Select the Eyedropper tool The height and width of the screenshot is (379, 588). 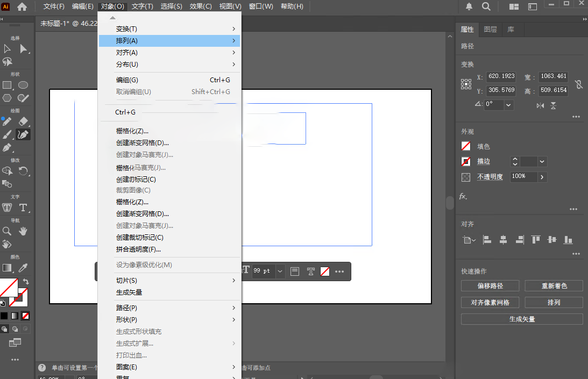point(23,268)
